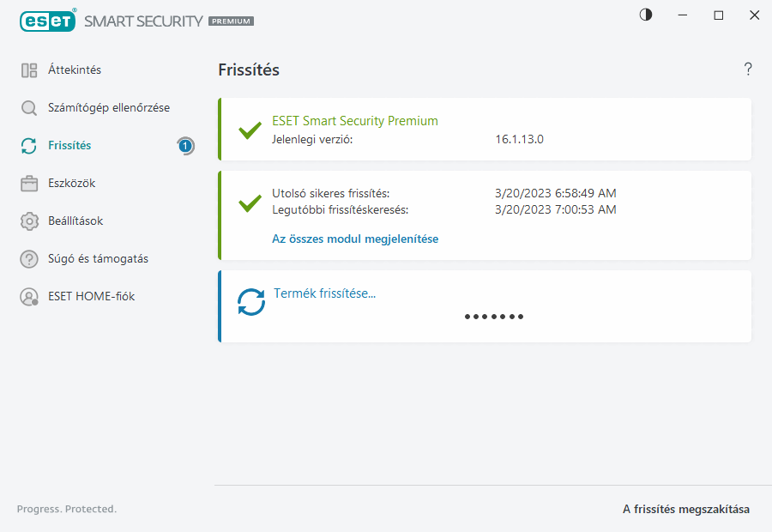Click the Áttekintés overview icon
Image resolution: width=772 pixels, height=532 pixels.
click(x=29, y=70)
